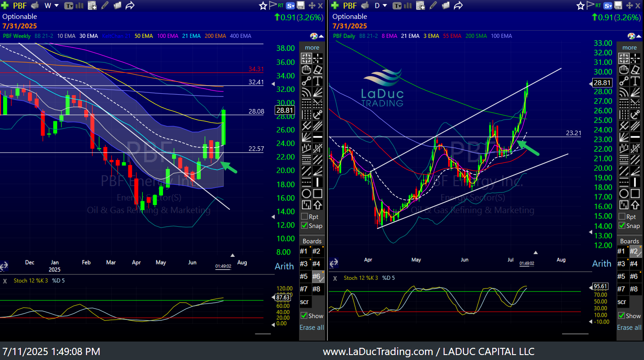The width and height of the screenshot is (644, 360).
Task: Open the S dropdown on weekly chart header
Action: click(x=290, y=6)
